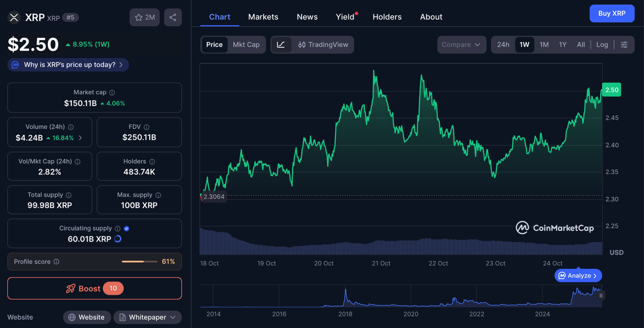Switch chart to Mkt Cap view
The width and height of the screenshot is (644, 328).
tap(246, 45)
